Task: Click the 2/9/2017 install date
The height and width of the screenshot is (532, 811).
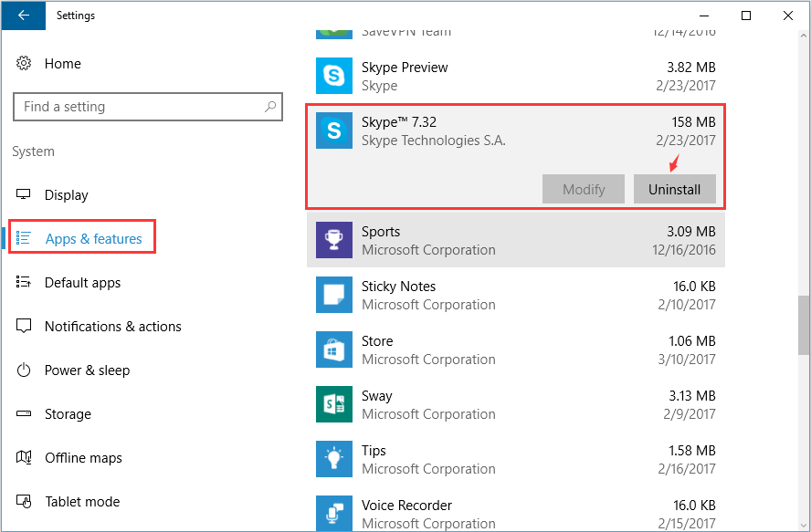Action: [x=690, y=414]
